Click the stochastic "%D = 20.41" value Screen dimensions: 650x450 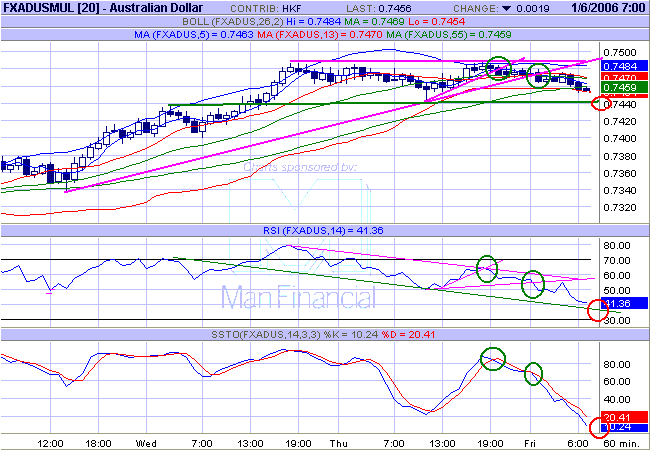tap(407, 334)
